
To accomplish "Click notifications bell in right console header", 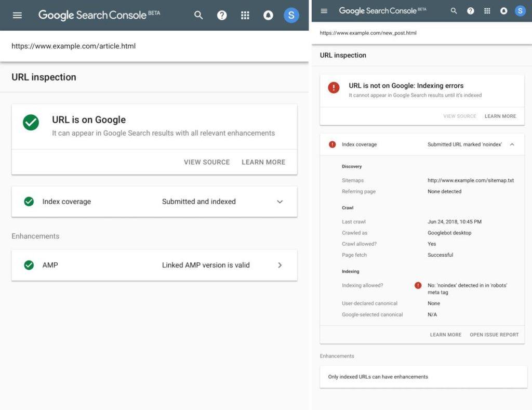I will [x=503, y=11].
